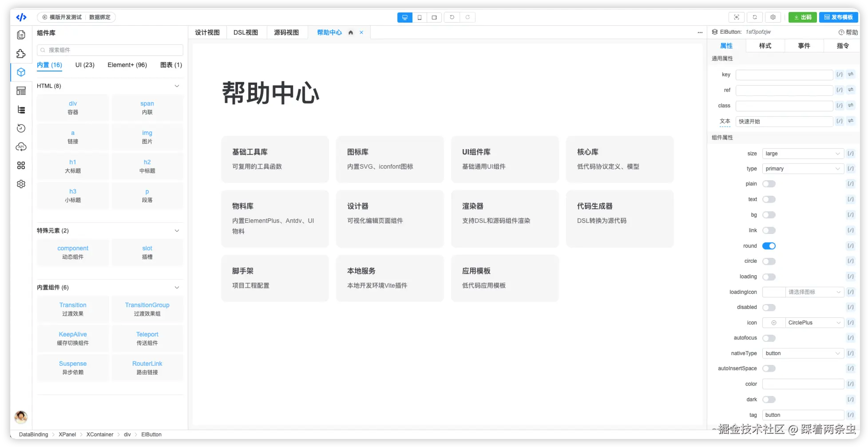Switch to tablet preview mode
Viewport: 868px width, 447px height.
434,17
